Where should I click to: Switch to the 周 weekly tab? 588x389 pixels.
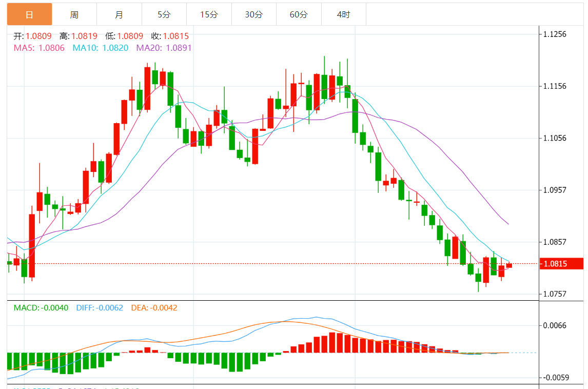(74, 14)
